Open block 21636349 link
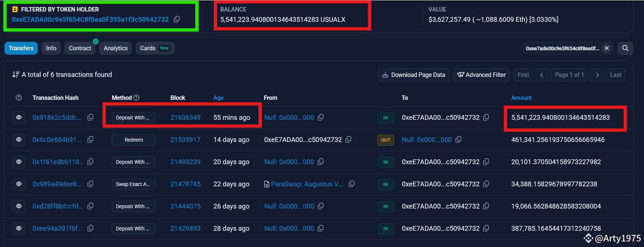This screenshot has width=644, height=247. point(185,117)
